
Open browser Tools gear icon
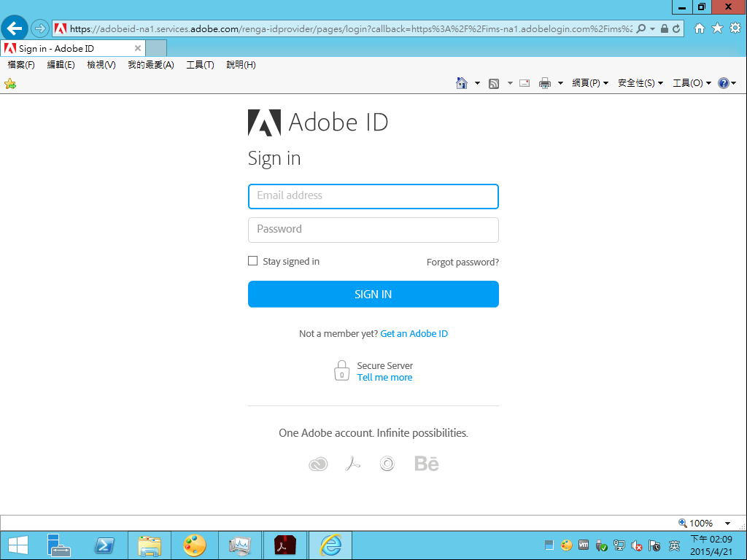click(x=735, y=28)
